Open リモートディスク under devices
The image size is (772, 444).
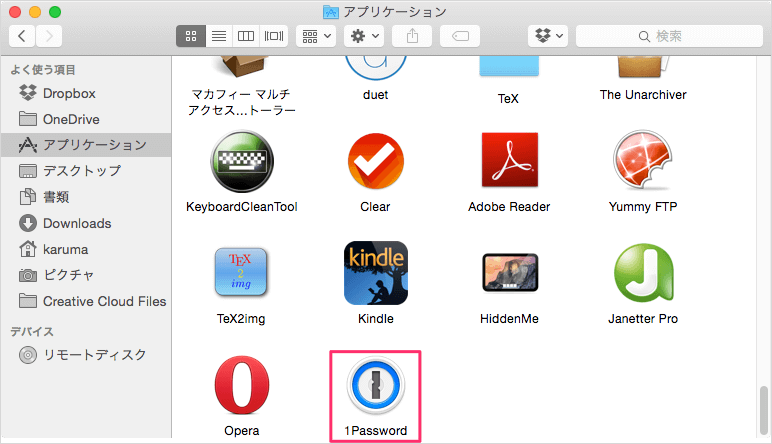tap(86, 354)
